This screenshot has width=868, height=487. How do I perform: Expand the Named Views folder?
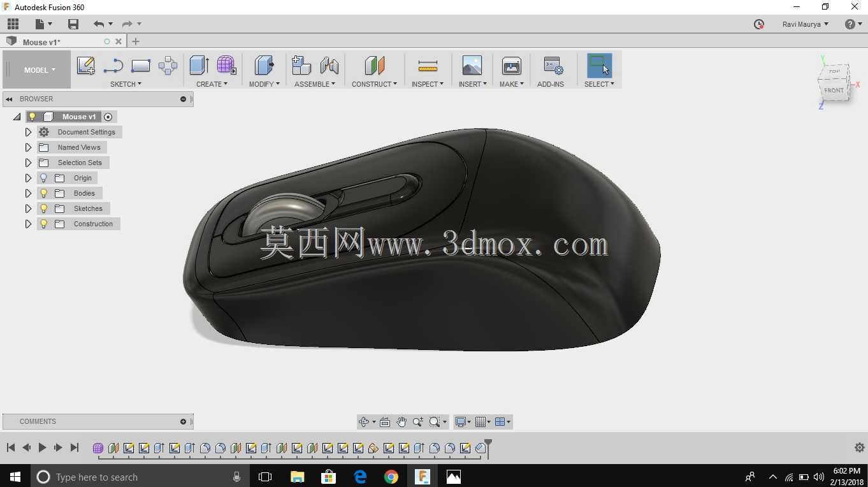28,147
